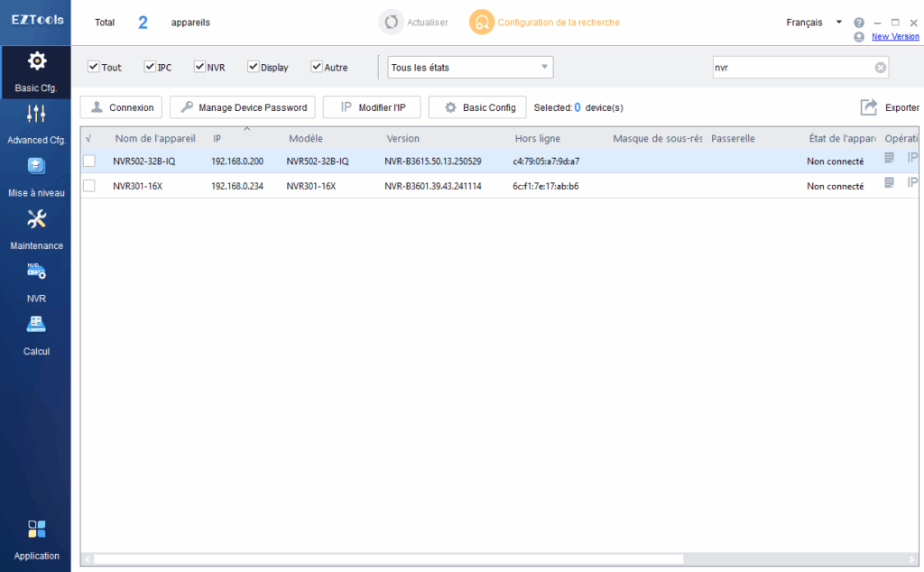Open the help question mark icon
Viewport: 924px width, 572px height.
pos(859,23)
